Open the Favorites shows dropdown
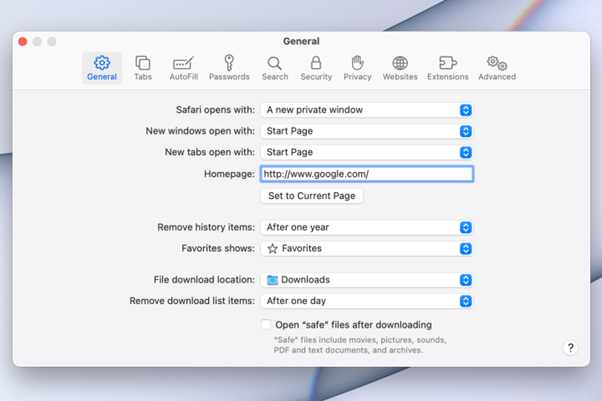 367,249
